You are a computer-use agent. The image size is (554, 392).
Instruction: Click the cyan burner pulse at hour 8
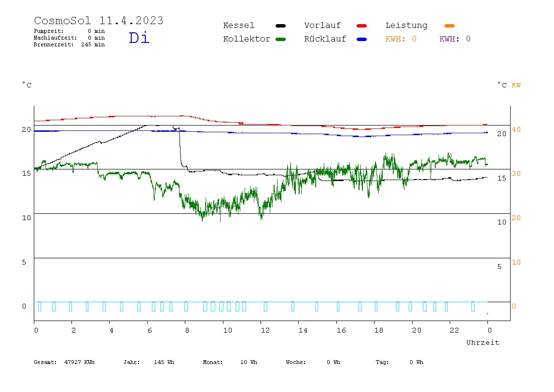pyautogui.click(x=186, y=307)
